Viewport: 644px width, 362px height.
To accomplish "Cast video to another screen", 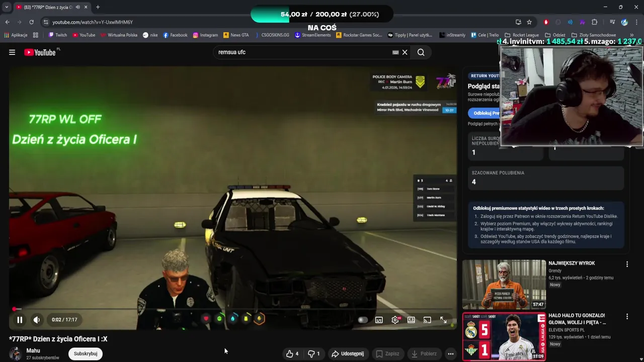I will coord(427,320).
